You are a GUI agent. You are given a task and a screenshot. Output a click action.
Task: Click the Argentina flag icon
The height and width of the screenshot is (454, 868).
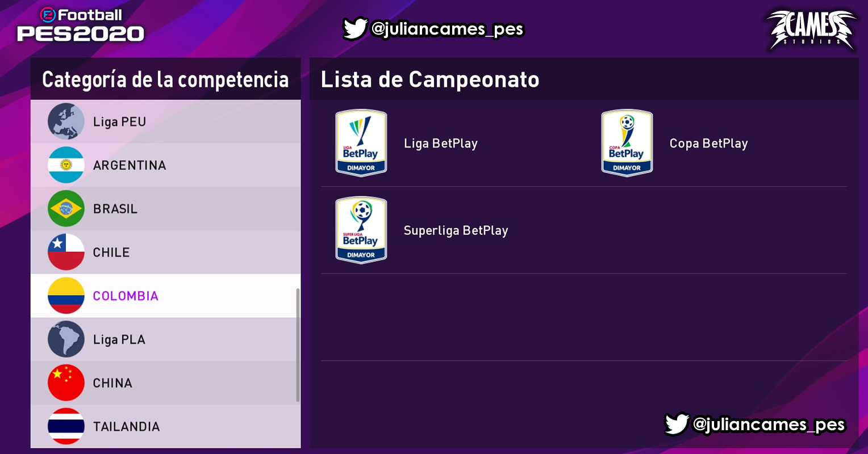coord(66,165)
